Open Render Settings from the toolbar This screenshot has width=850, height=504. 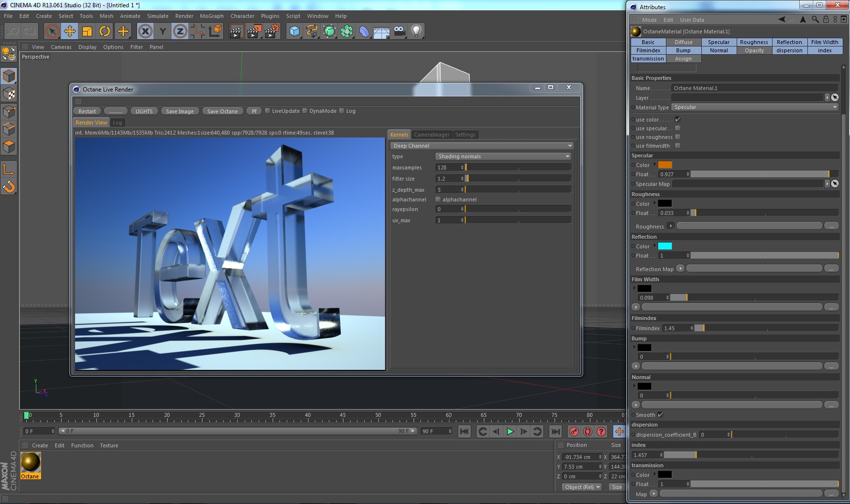(272, 31)
